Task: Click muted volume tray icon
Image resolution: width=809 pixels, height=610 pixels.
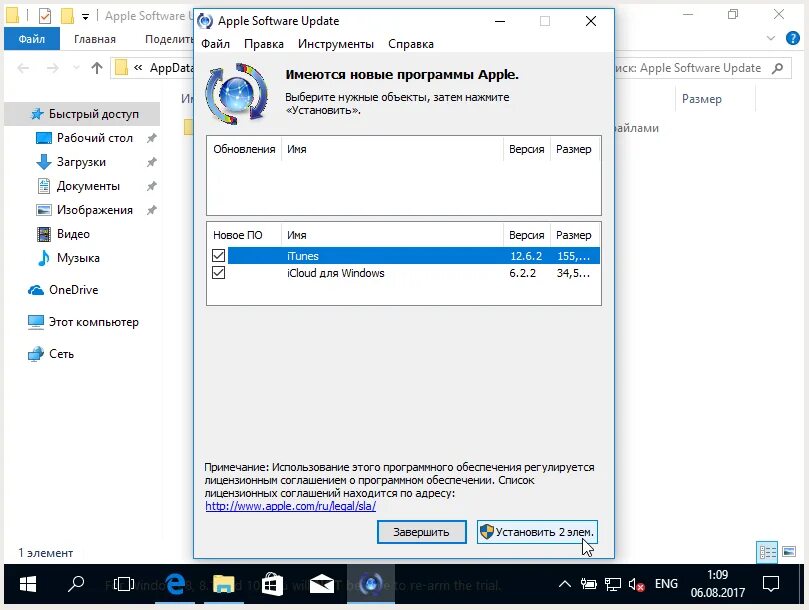Action: 636,584
